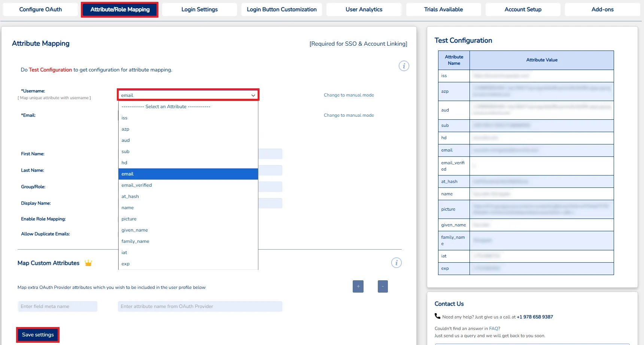
Task: Choose 'sub' from the attribute list
Action: pos(188,152)
